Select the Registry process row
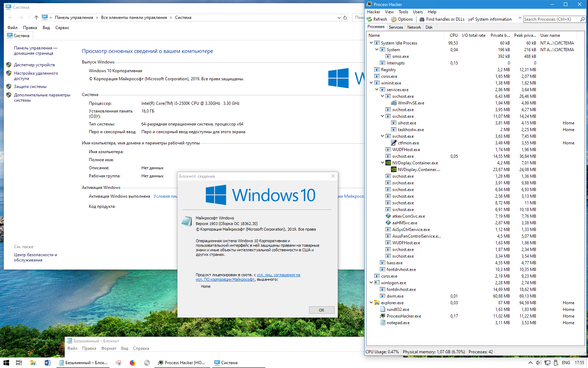 [475, 70]
